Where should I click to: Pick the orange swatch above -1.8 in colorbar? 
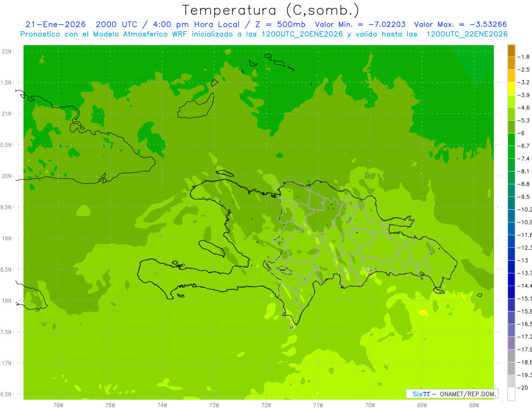coord(511,51)
